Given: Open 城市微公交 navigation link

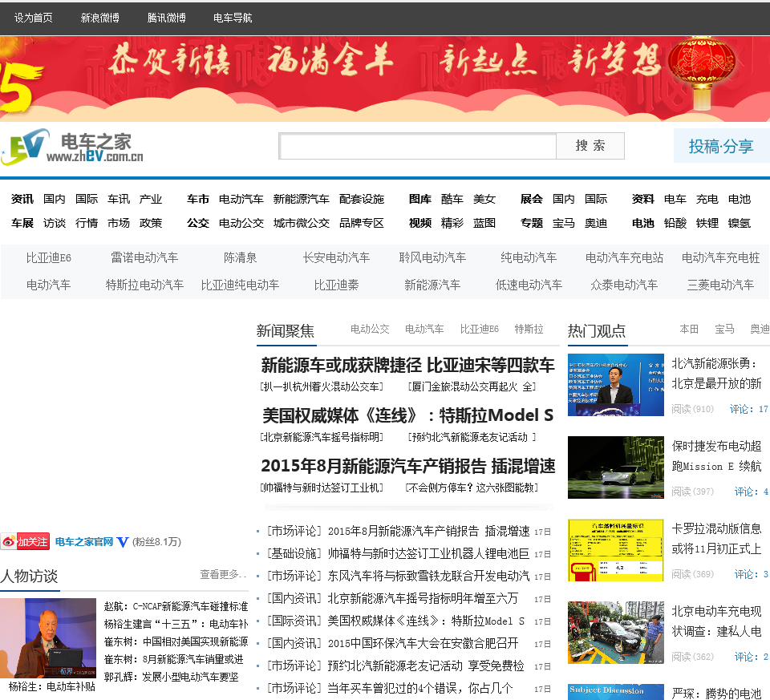Looking at the screenshot, I should click(x=301, y=223).
